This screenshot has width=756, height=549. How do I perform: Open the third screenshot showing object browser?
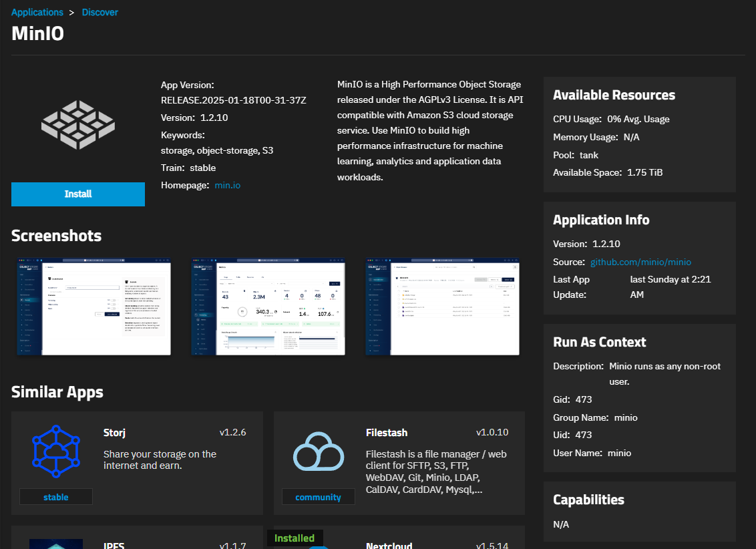443,307
